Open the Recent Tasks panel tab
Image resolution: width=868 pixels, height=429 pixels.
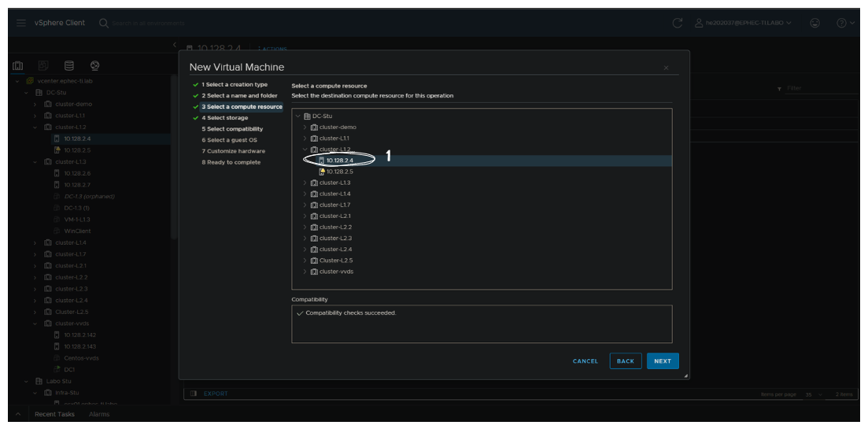coord(54,414)
